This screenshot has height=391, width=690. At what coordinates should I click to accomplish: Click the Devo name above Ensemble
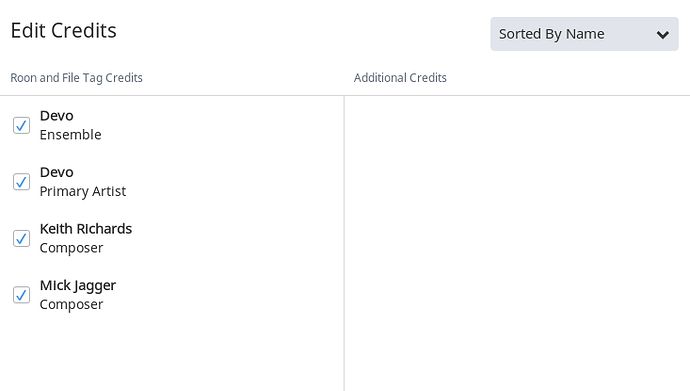pyautogui.click(x=56, y=116)
